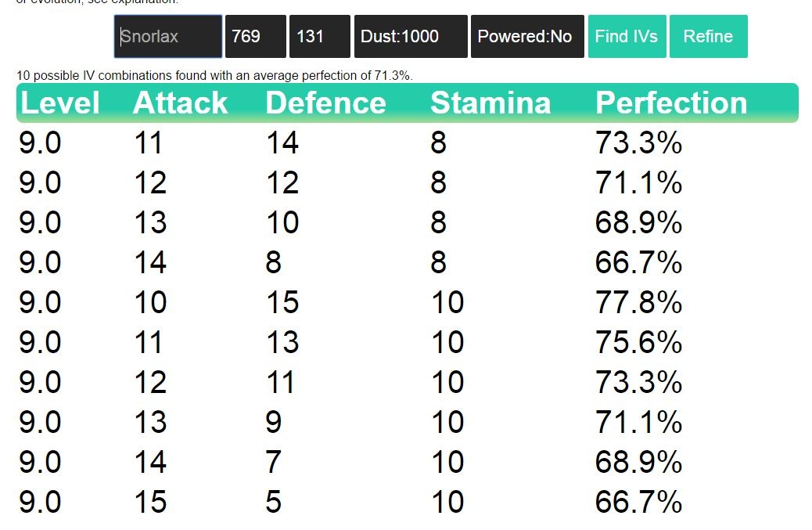Select Defence value 5 in the last row

click(273, 502)
